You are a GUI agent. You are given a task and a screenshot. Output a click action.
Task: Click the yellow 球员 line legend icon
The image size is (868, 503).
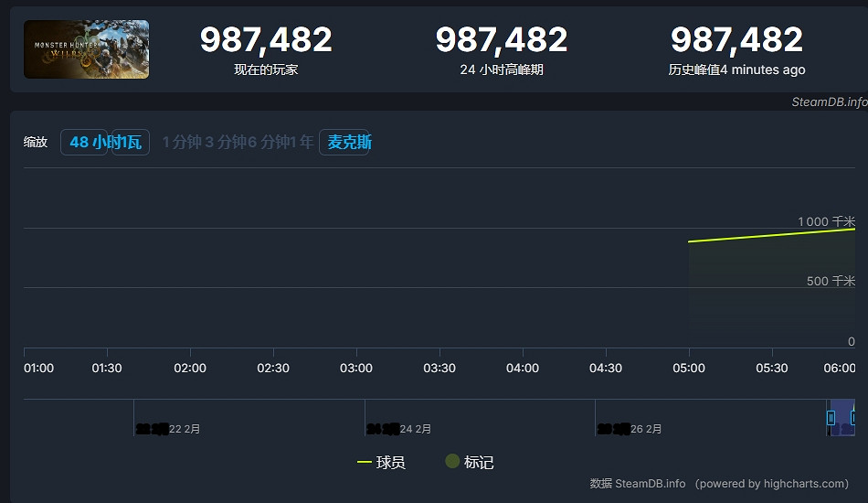pos(365,463)
